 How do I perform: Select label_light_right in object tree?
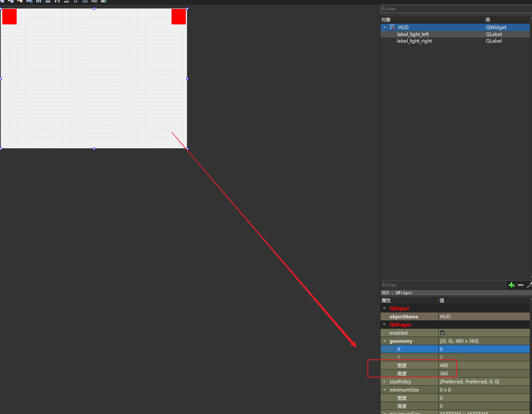pos(414,41)
